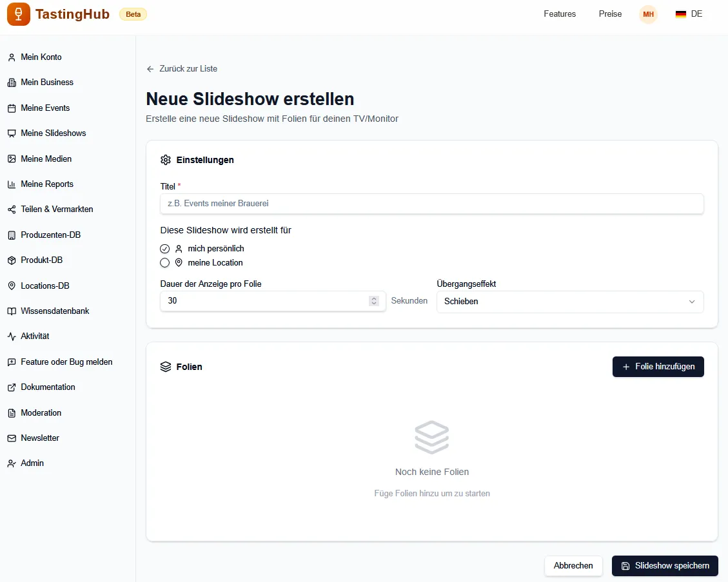Screen dimensions: 728x582
Task: Open the Übergangseffekt dropdown set to Schieben
Action: tap(569, 302)
